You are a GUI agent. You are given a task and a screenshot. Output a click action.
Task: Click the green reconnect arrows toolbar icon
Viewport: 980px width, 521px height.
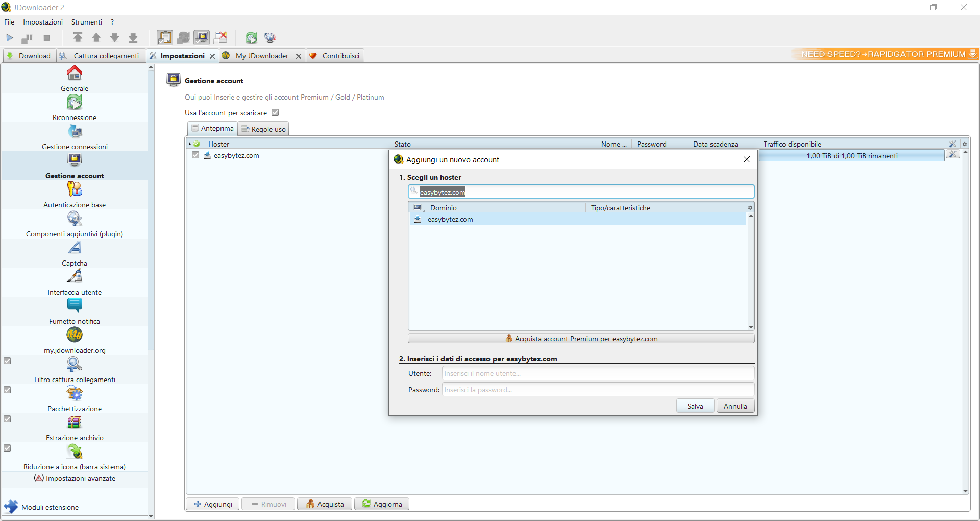251,38
